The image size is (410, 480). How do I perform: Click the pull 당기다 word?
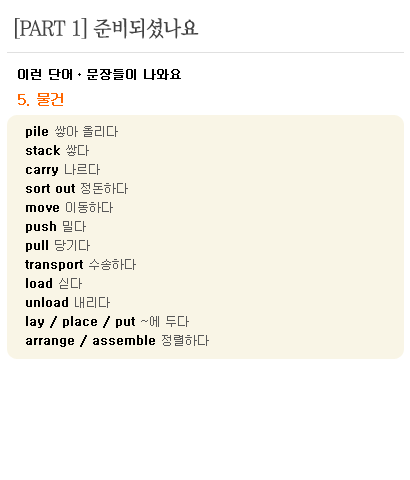point(58,246)
